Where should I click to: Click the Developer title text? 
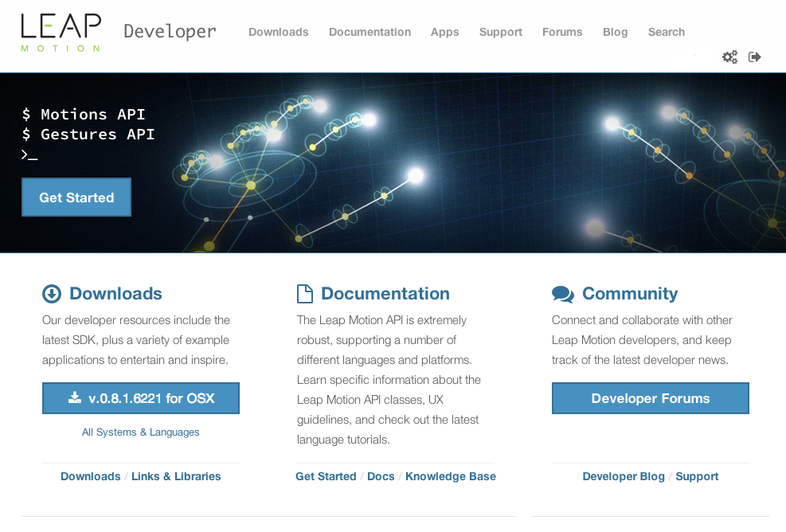(170, 32)
